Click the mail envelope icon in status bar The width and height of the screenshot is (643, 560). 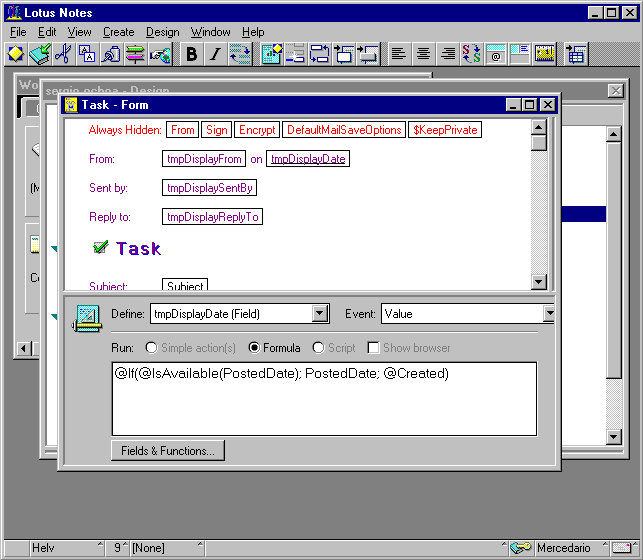621,547
